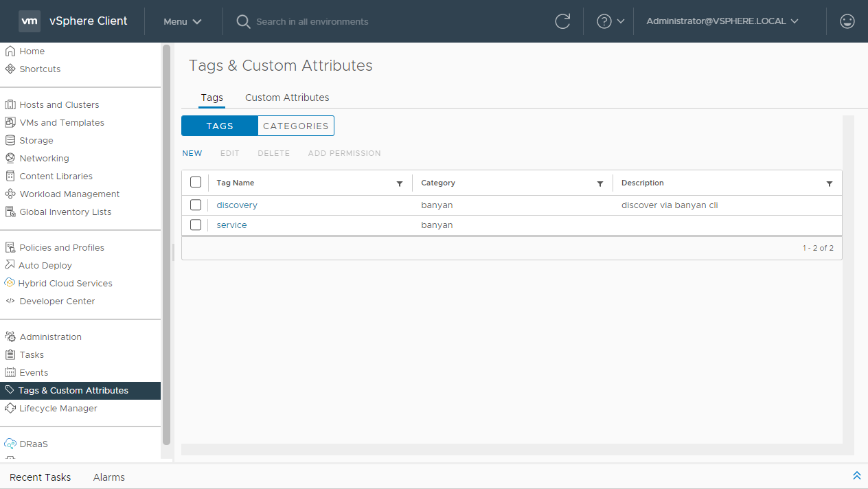Check the service tag row checkbox
Screen dimensions: 868x489
[196, 225]
